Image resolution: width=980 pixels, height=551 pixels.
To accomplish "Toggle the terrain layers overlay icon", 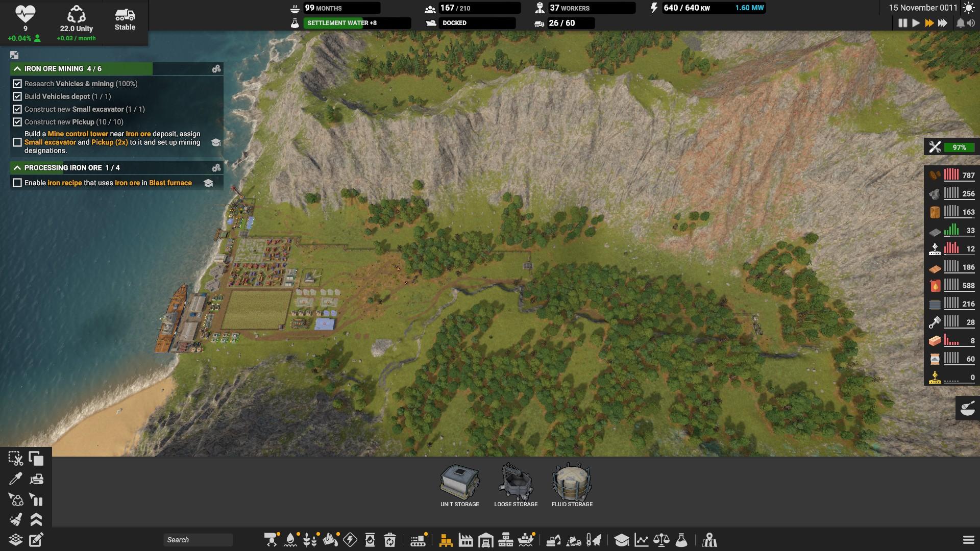I will (x=16, y=540).
